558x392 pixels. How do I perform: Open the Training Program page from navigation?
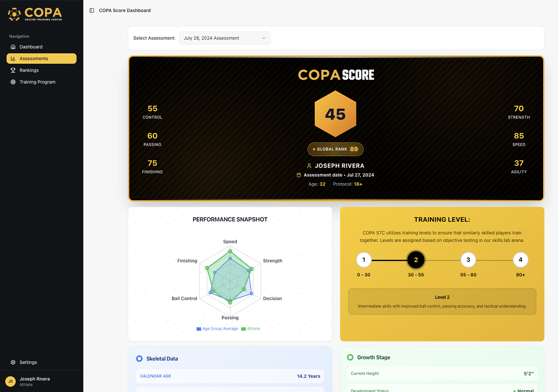[x=37, y=82]
